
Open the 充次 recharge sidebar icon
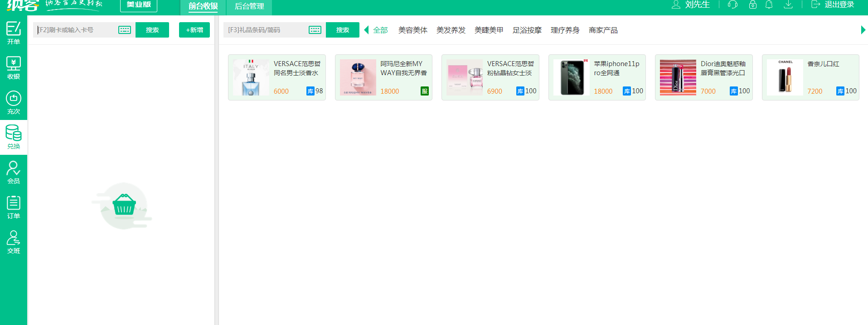pos(14,102)
